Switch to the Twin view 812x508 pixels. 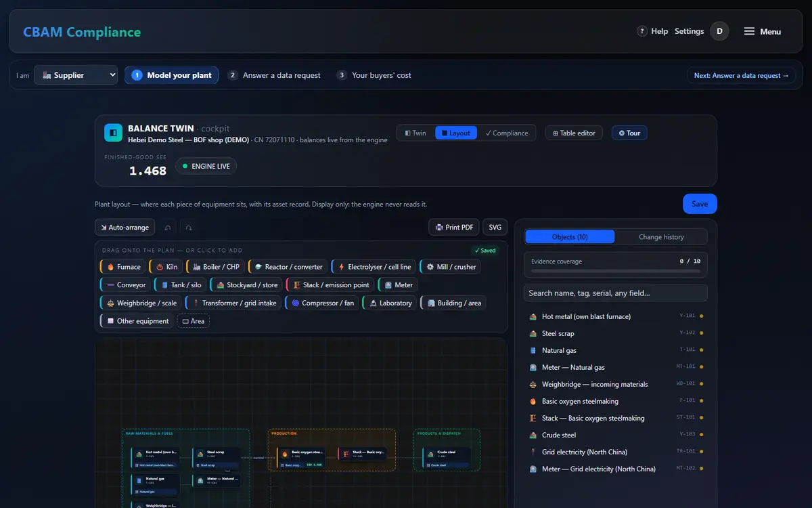[415, 133]
